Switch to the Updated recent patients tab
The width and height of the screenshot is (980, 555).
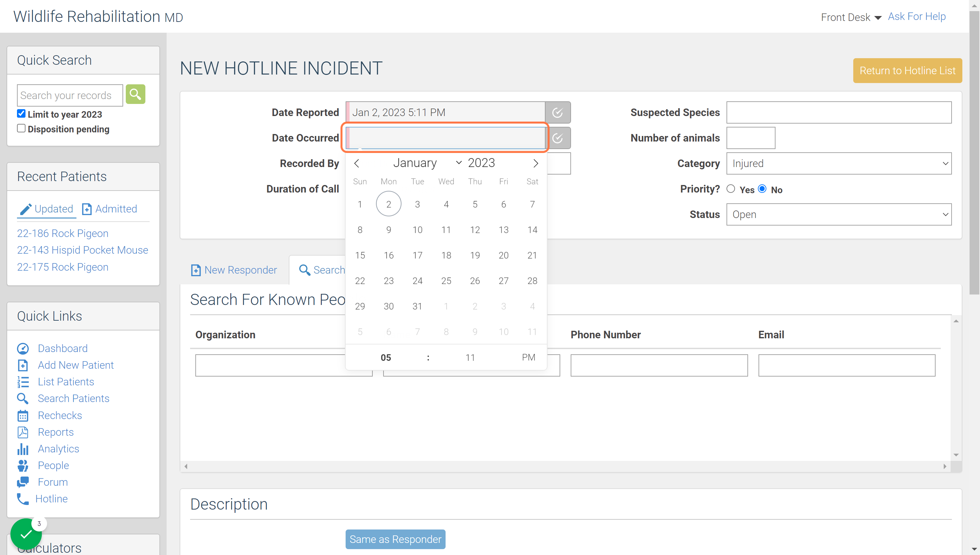pyautogui.click(x=46, y=209)
